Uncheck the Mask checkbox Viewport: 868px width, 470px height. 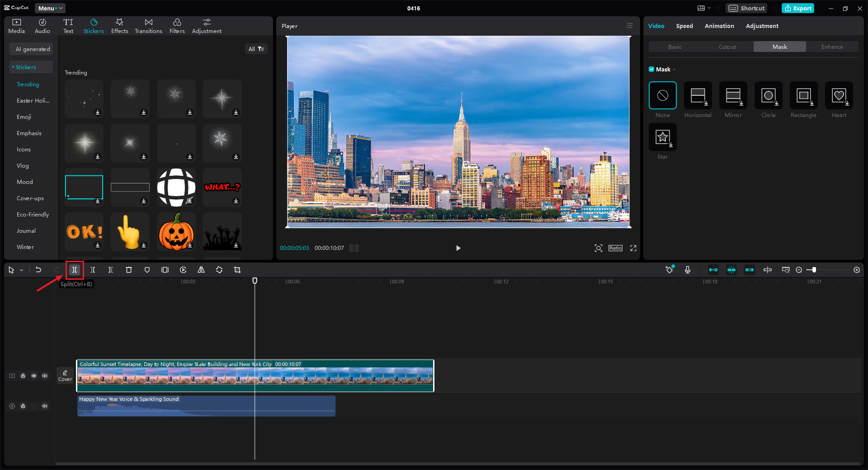(651, 69)
